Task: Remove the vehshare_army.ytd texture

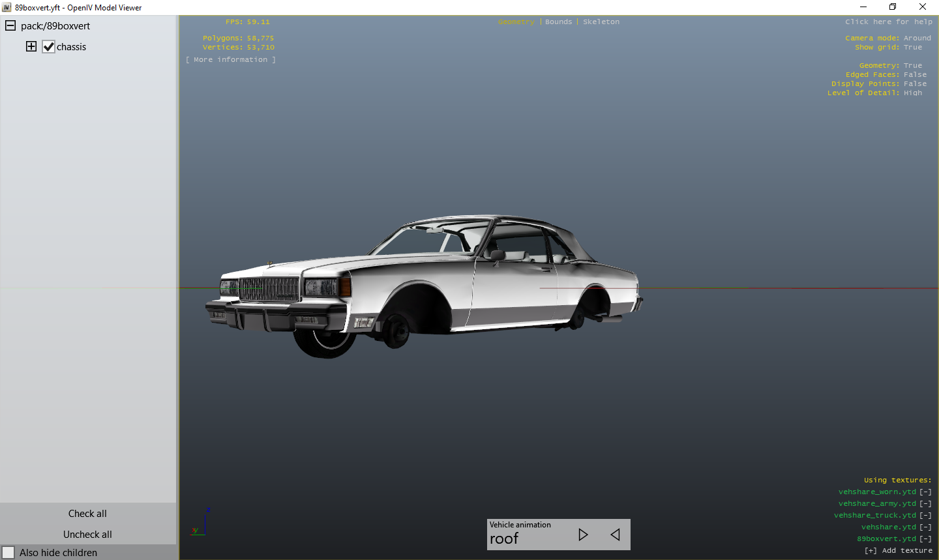Action: [x=925, y=504]
